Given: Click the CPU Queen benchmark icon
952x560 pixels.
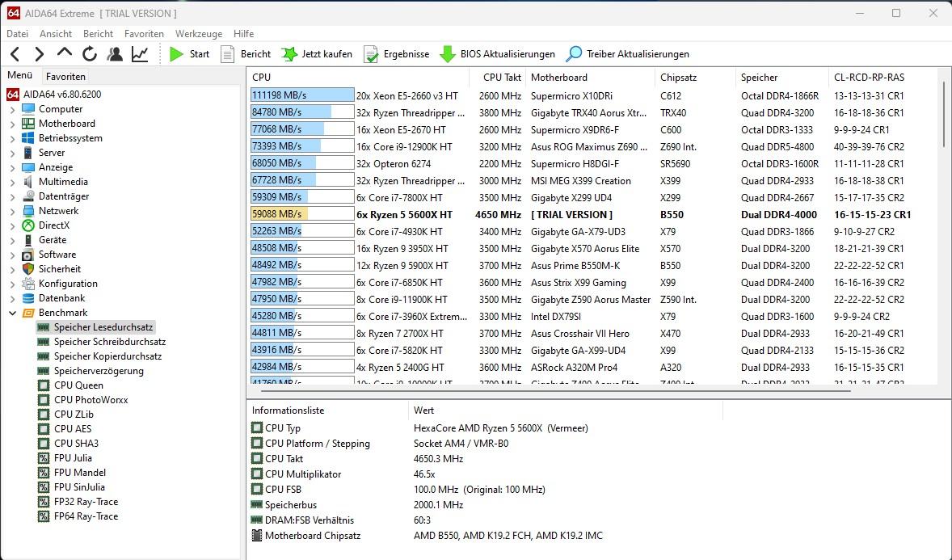Looking at the screenshot, I should (43, 385).
